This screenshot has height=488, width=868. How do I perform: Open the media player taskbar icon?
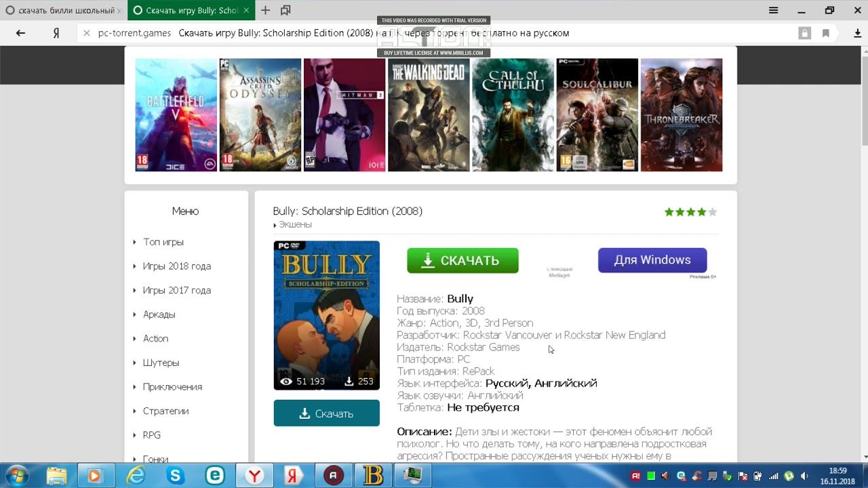tap(95, 476)
